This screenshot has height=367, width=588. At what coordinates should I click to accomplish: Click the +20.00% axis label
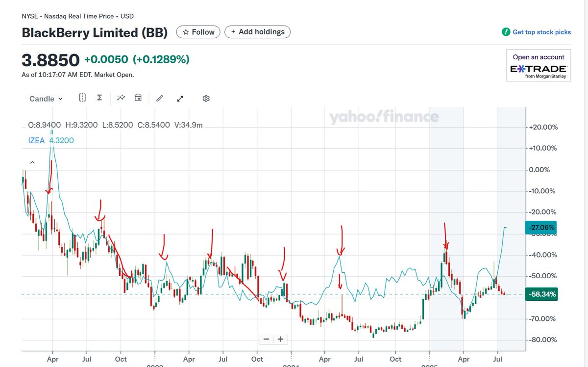(543, 127)
